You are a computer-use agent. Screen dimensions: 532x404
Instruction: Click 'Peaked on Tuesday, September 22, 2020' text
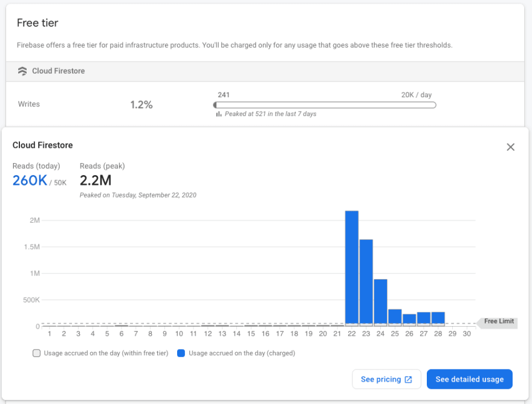138,195
